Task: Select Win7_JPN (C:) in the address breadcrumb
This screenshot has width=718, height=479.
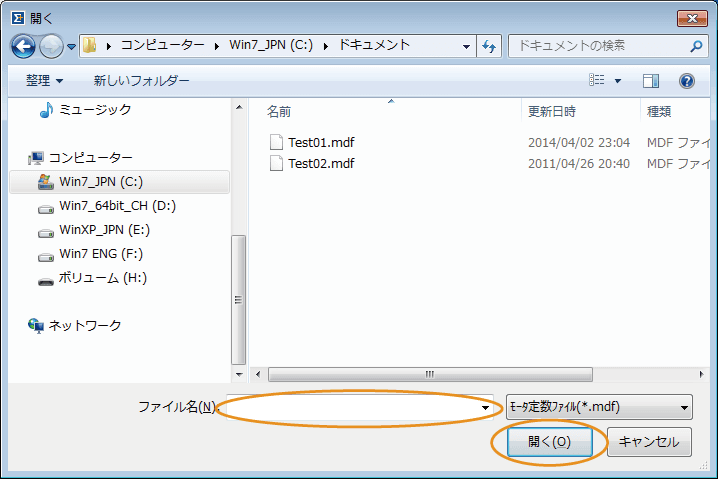Action: click(271, 45)
